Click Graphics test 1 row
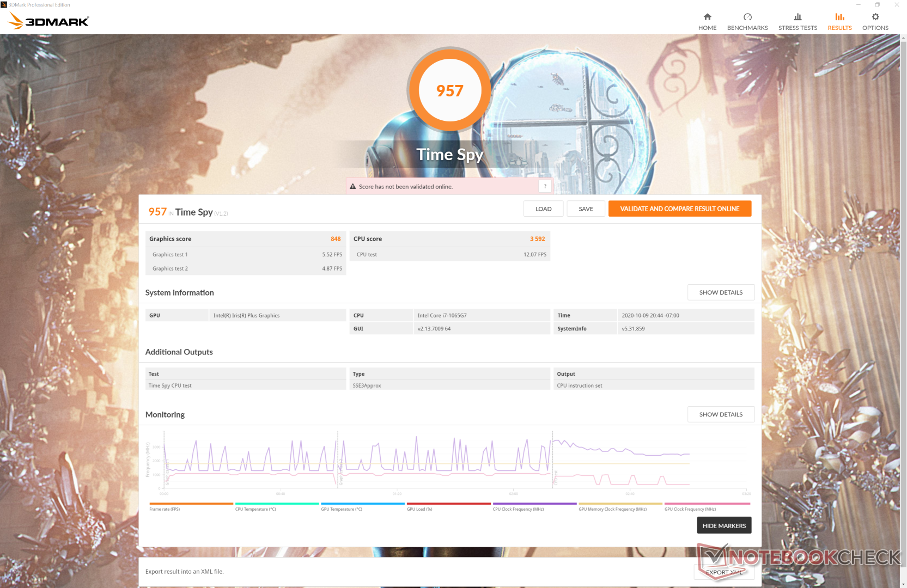 [246, 254]
